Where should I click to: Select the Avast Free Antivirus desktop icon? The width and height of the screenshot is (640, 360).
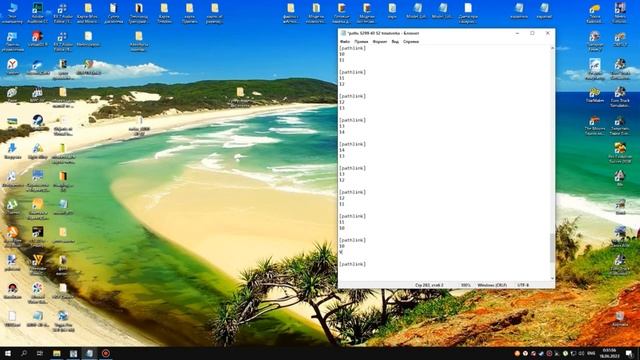point(12,237)
